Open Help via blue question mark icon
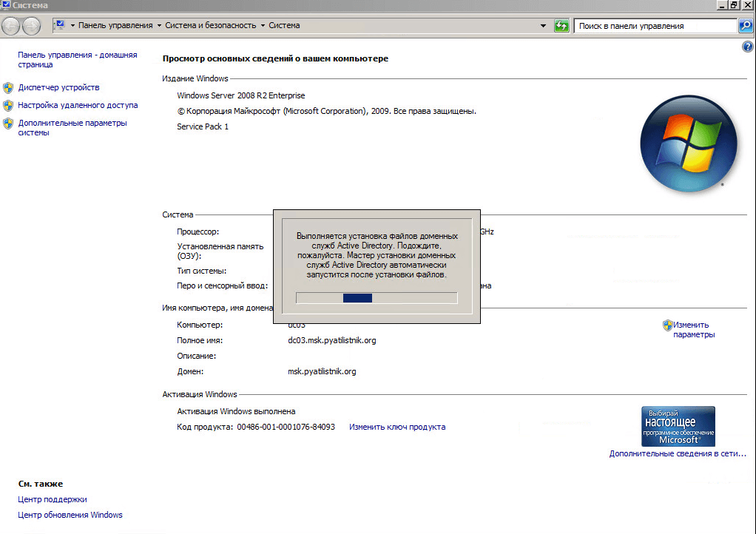Image resolution: width=756 pixels, height=534 pixels. pyautogui.click(x=747, y=47)
